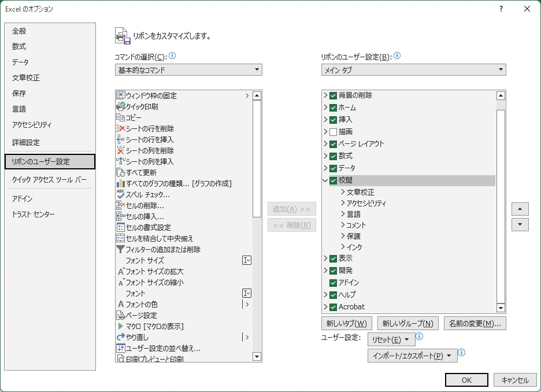This screenshot has width=541, height=392.
Task: Select the フォントの色 icon
Action: tap(121, 304)
